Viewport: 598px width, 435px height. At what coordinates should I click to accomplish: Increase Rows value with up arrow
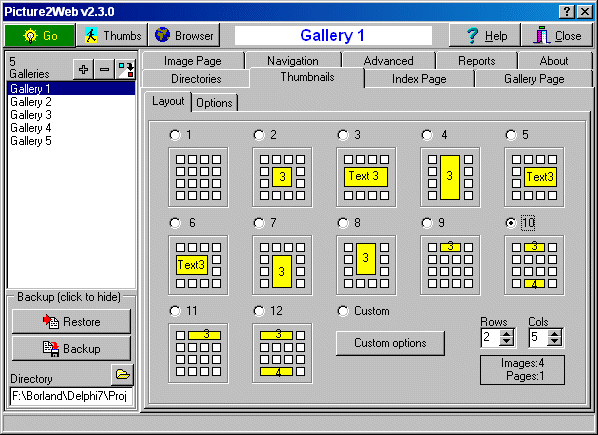506,334
